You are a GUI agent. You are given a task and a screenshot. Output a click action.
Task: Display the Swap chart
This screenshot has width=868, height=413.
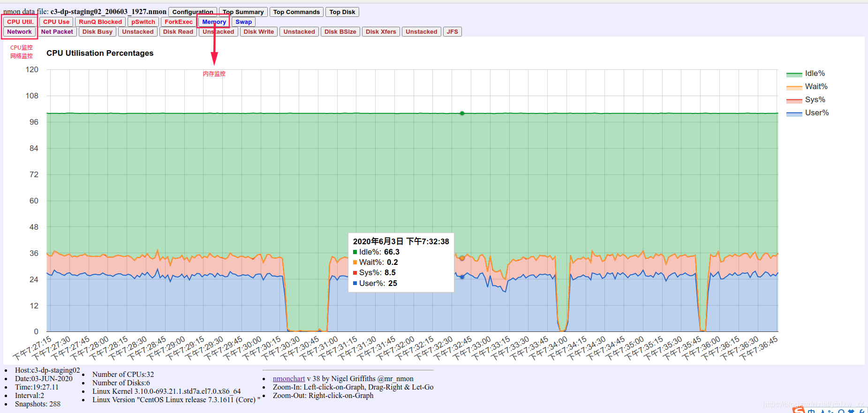[x=244, y=22]
